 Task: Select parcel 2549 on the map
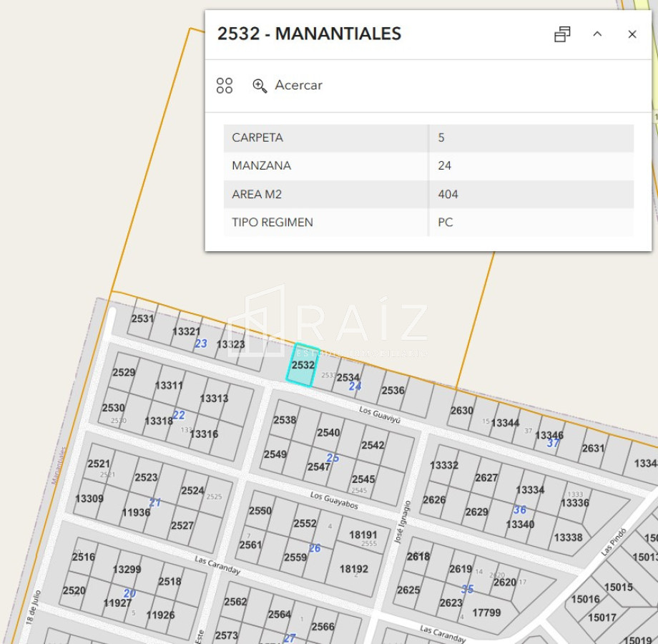[275, 454]
